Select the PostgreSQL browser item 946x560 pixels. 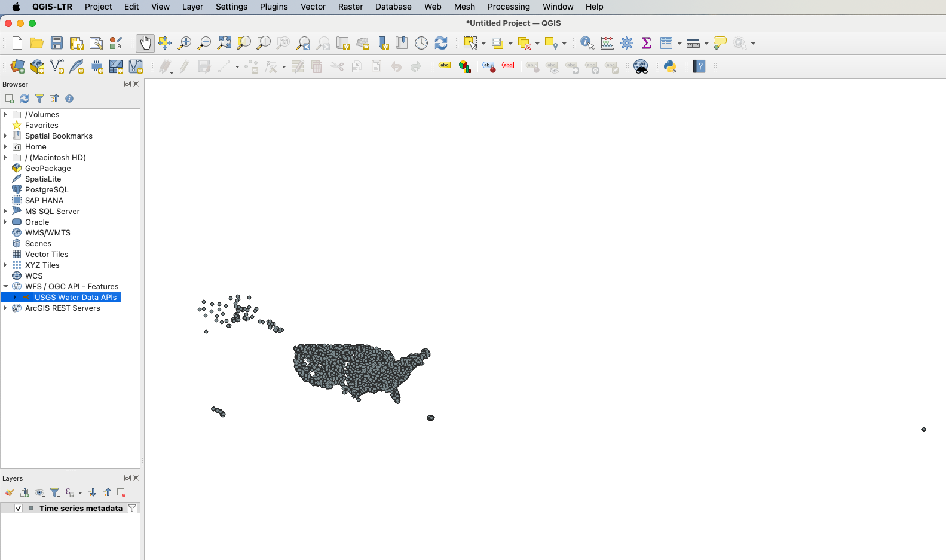(x=47, y=189)
